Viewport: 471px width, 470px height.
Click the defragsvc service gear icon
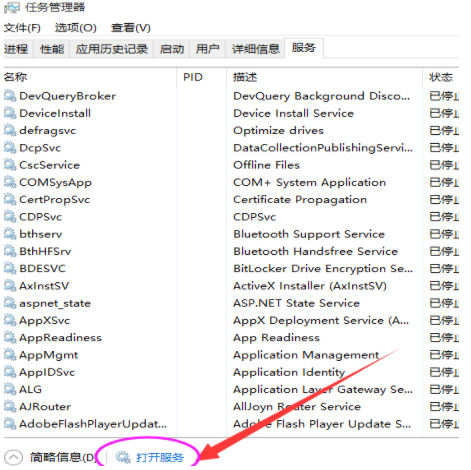[10, 131]
